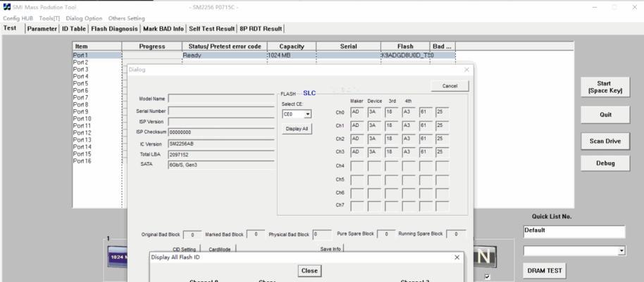Switch to the Mark BAD Info tab
The height and width of the screenshot is (282, 644).
click(x=163, y=29)
